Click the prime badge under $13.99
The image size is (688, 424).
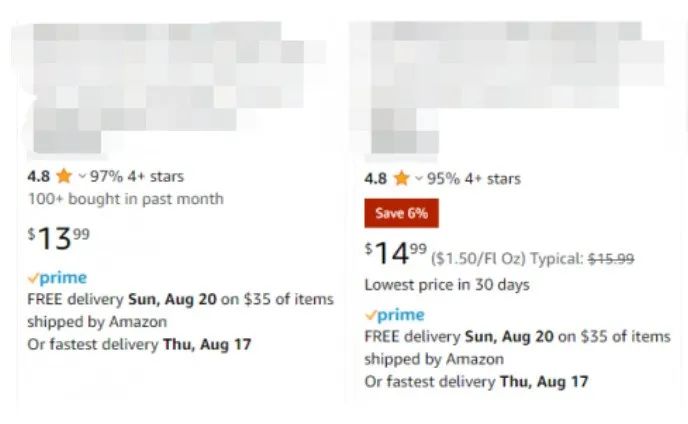pos(57,277)
